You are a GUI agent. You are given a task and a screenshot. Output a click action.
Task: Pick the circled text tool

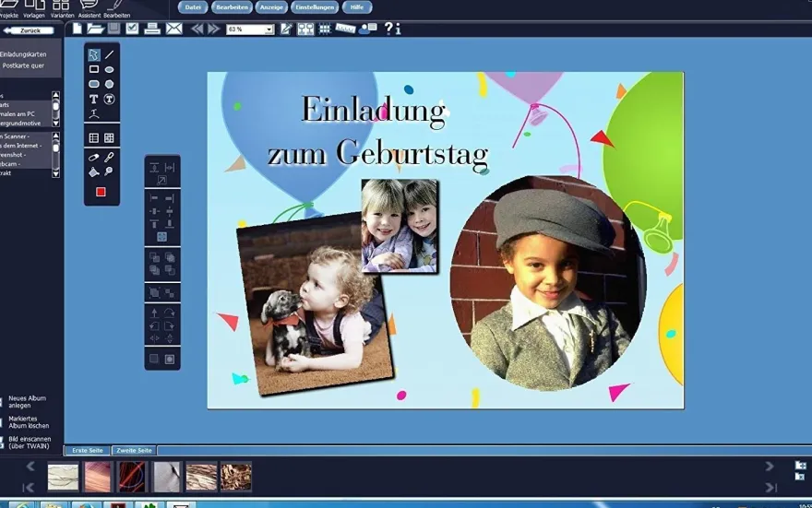point(109,99)
